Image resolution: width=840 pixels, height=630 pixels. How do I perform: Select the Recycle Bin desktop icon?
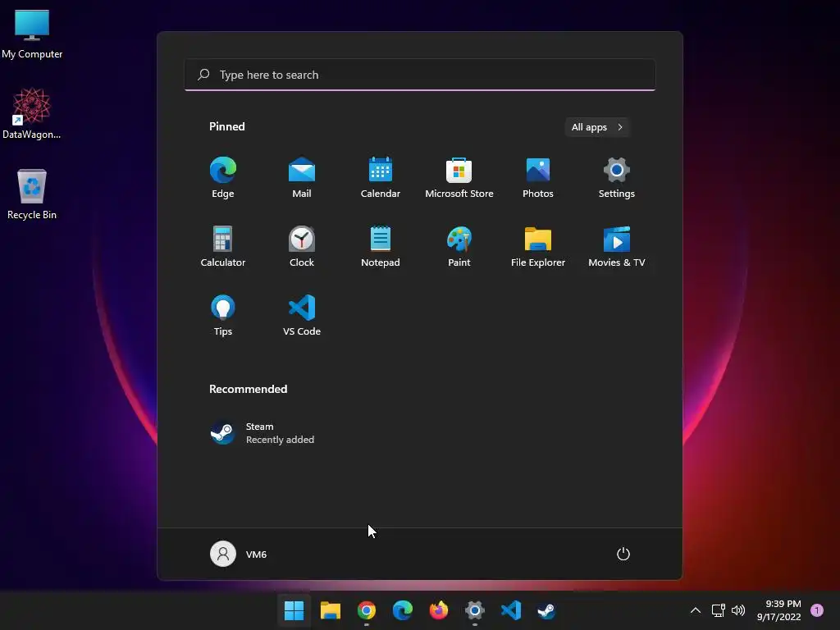(x=32, y=194)
